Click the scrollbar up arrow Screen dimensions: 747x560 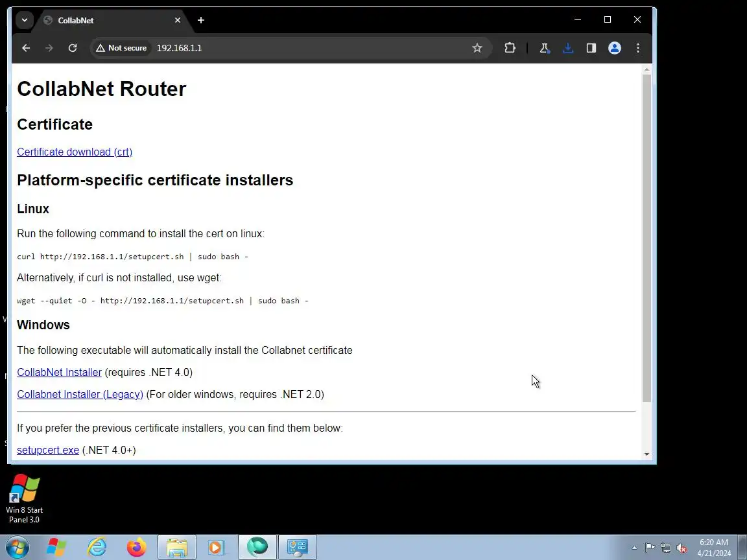(x=646, y=70)
